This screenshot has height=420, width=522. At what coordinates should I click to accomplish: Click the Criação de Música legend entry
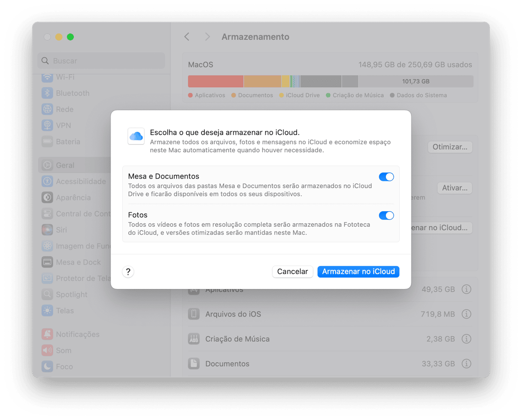[355, 95]
